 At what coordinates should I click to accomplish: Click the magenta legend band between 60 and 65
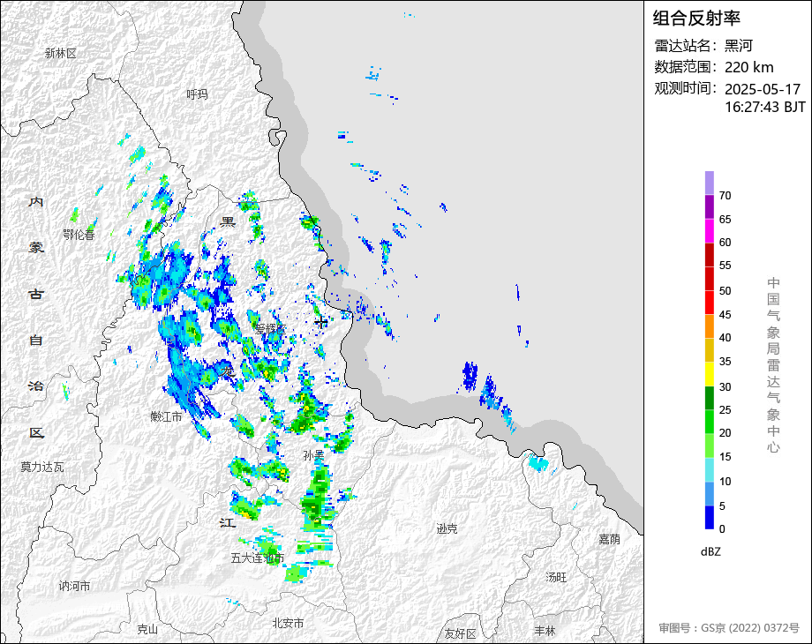710,230
